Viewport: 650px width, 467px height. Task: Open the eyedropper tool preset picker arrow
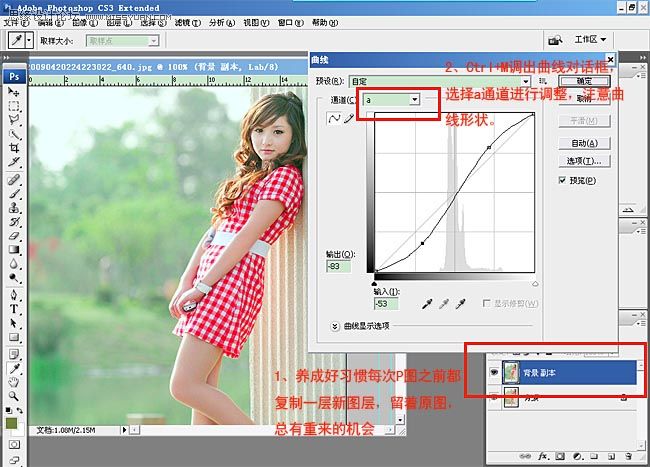pos(29,41)
